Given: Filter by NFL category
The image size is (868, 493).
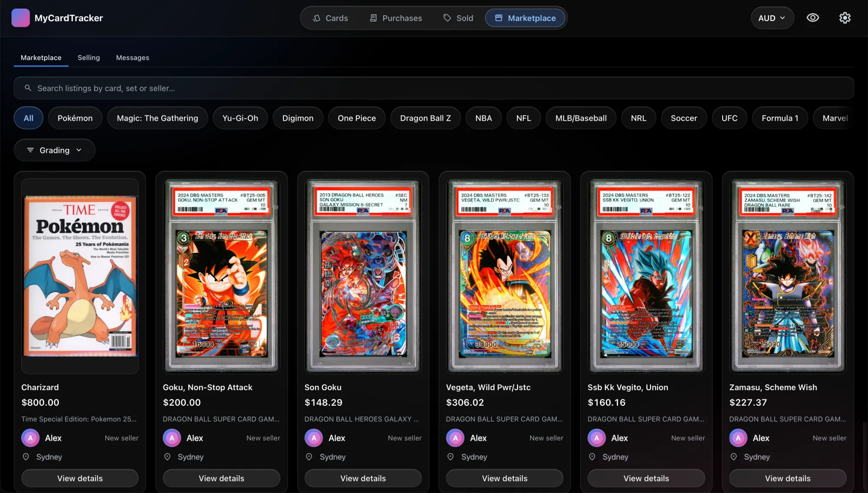Looking at the screenshot, I should pos(523,118).
